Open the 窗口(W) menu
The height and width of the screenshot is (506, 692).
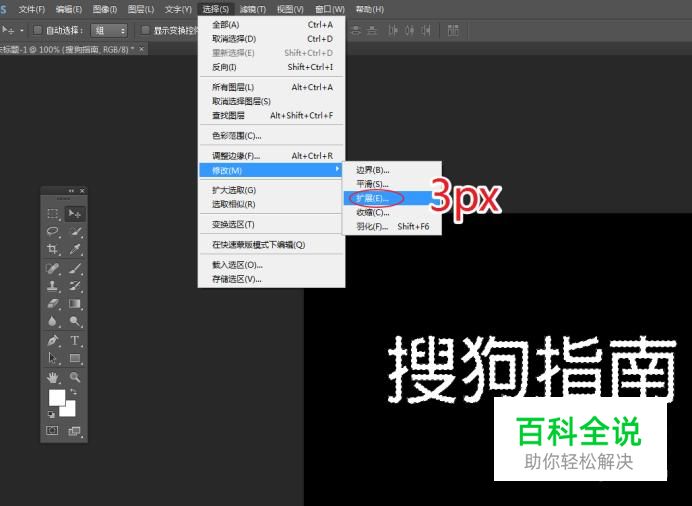[330, 9]
